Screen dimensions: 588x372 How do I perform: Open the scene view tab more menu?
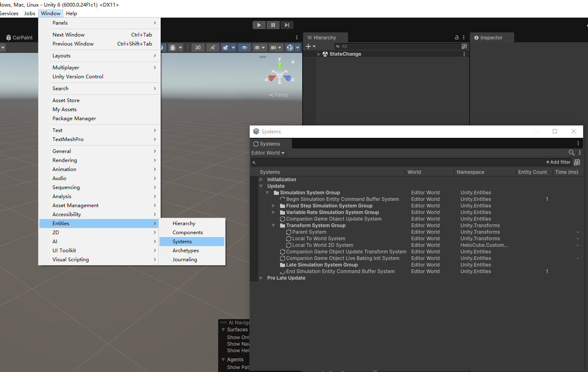pyautogui.click(x=297, y=37)
